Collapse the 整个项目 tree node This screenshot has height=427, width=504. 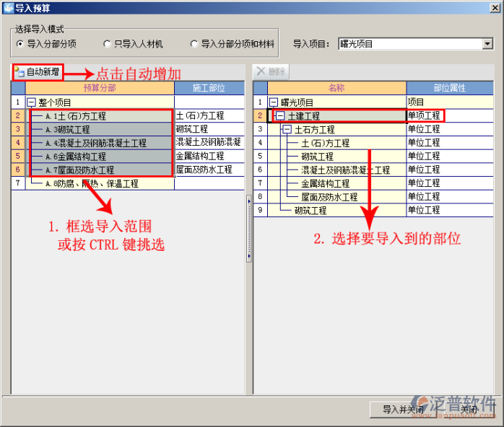click(x=31, y=102)
